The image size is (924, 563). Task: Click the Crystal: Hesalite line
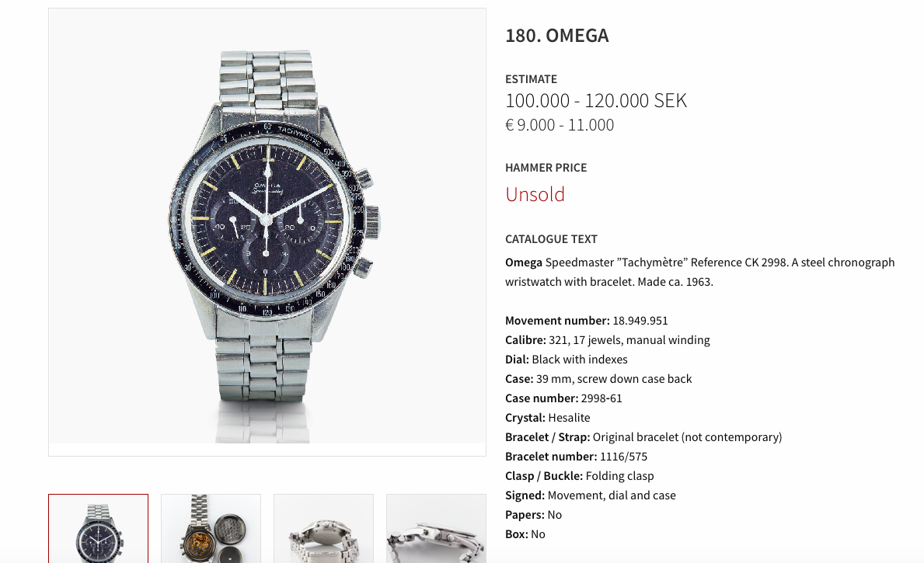547,418
